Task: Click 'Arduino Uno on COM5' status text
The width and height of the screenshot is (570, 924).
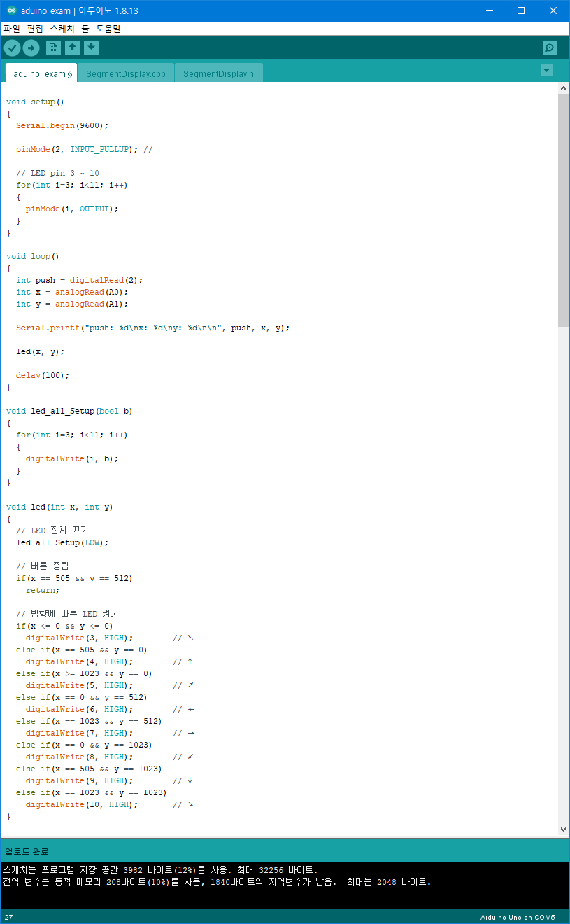Action: [x=518, y=917]
